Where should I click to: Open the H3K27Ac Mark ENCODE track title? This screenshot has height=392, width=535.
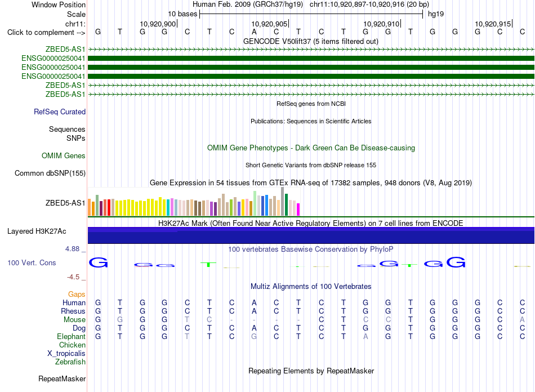pyautogui.click(x=311, y=224)
